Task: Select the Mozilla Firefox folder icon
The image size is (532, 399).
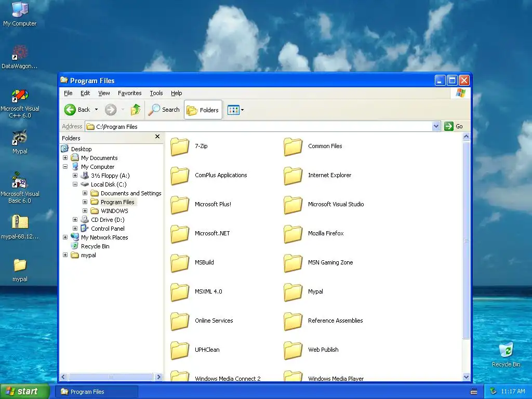Action: tap(293, 234)
